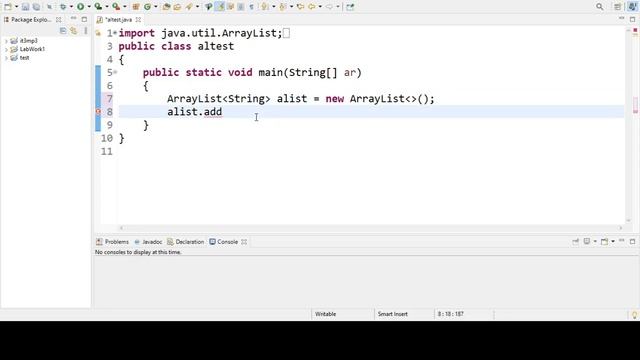Image resolution: width=640 pixels, height=360 pixels.
Task: Click the Back navigation arrow
Action: pyautogui.click(x=312, y=7)
